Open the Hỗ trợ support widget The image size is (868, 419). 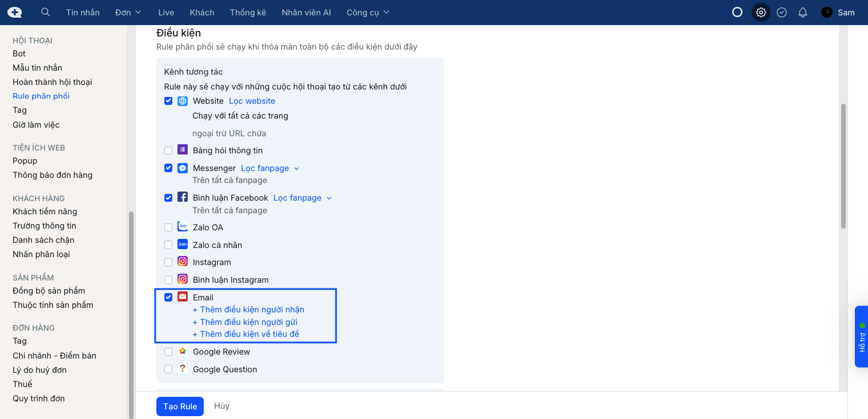[861, 336]
